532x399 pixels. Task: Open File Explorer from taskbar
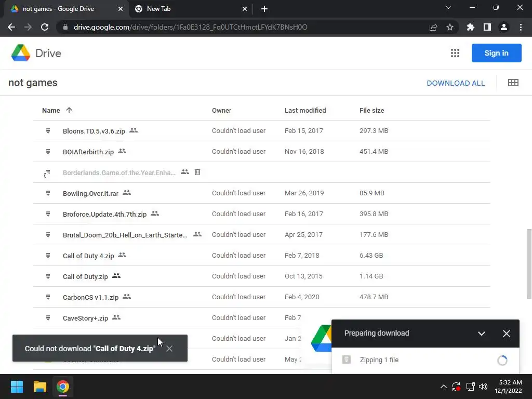[39, 387]
